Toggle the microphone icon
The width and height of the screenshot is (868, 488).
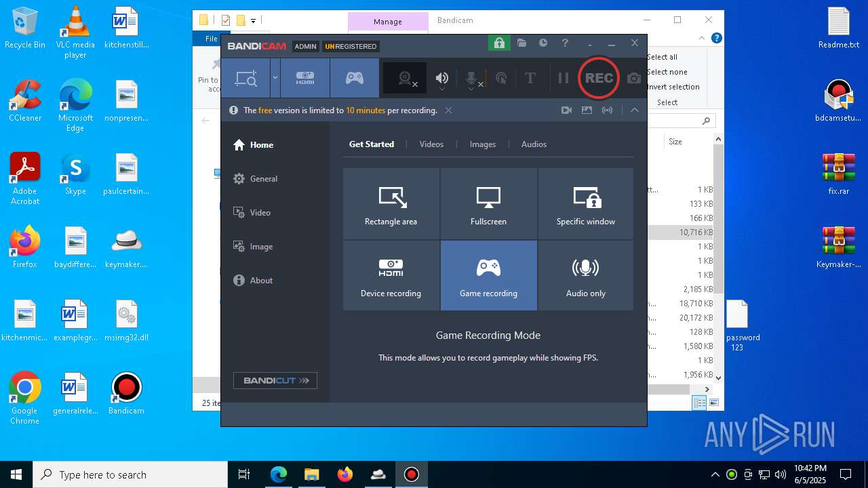click(x=472, y=79)
